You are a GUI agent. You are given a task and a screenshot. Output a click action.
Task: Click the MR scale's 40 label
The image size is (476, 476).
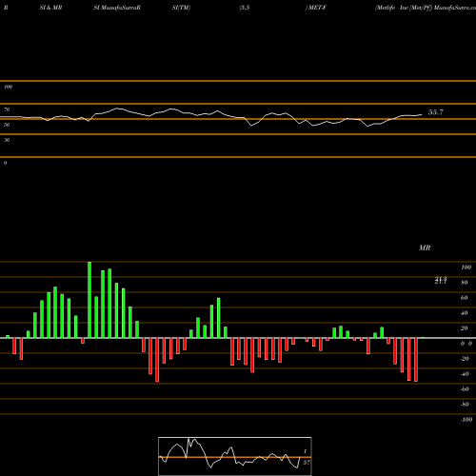[x=465, y=313]
